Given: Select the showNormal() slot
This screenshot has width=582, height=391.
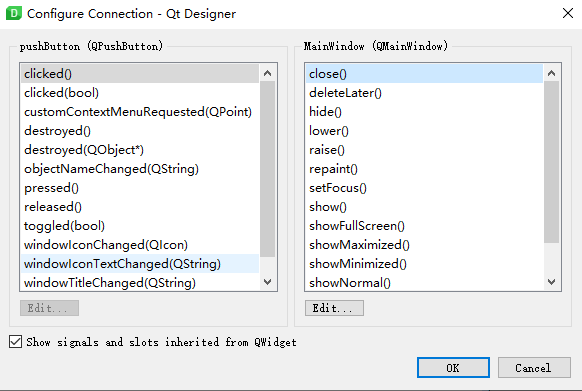Looking at the screenshot, I should [424, 283].
